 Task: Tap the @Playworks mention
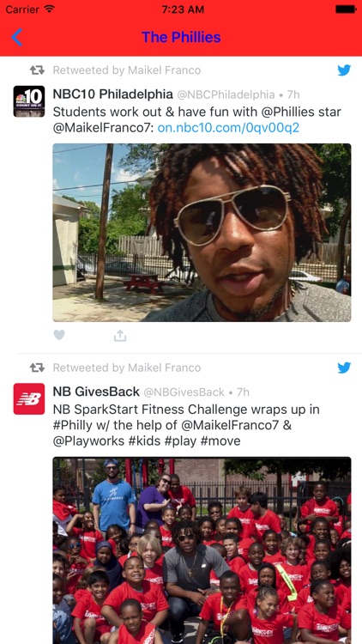[x=88, y=441]
